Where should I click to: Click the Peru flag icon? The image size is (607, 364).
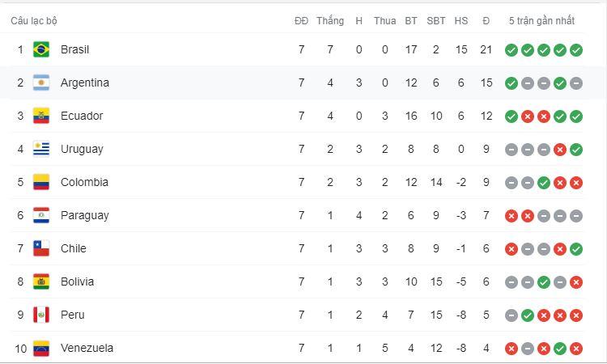[x=41, y=315]
